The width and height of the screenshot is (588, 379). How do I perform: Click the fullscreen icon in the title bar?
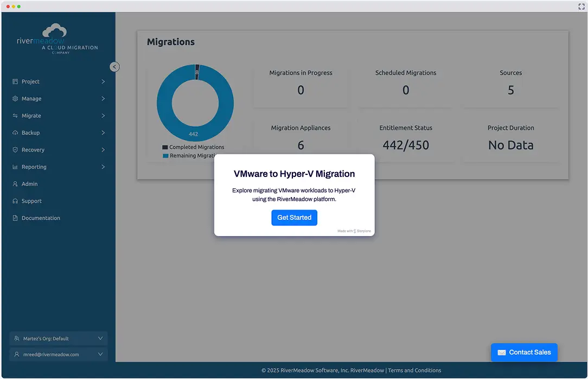(581, 7)
